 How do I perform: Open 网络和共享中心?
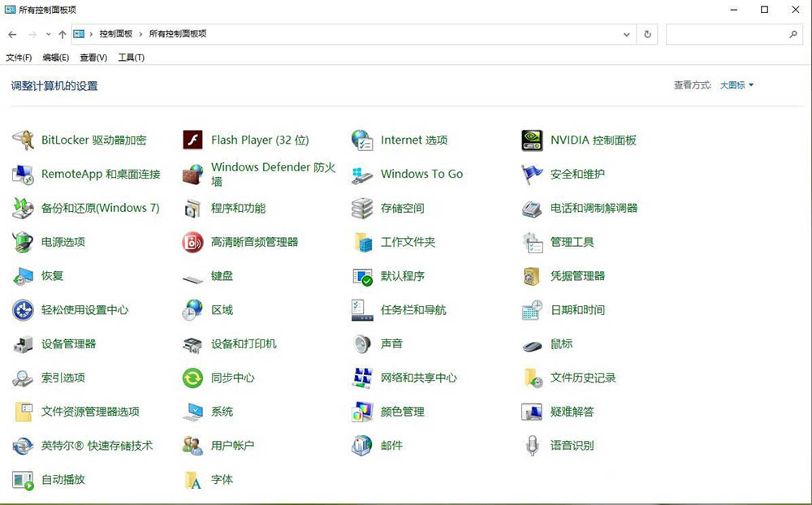(419, 378)
